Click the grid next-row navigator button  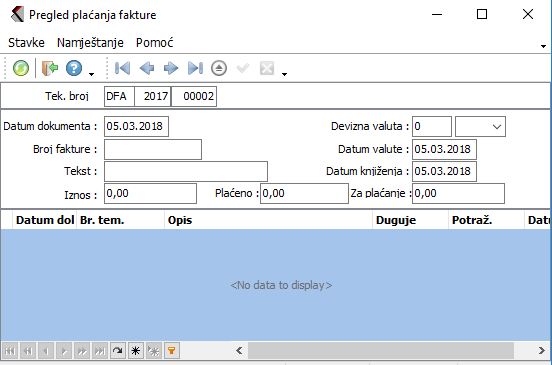point(64,351)
